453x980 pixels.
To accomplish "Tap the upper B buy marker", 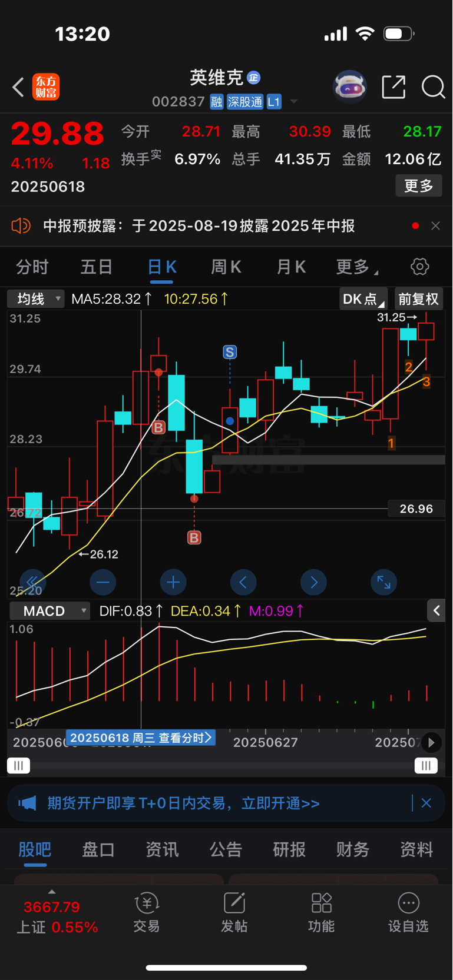I will [x=158, y=427].
